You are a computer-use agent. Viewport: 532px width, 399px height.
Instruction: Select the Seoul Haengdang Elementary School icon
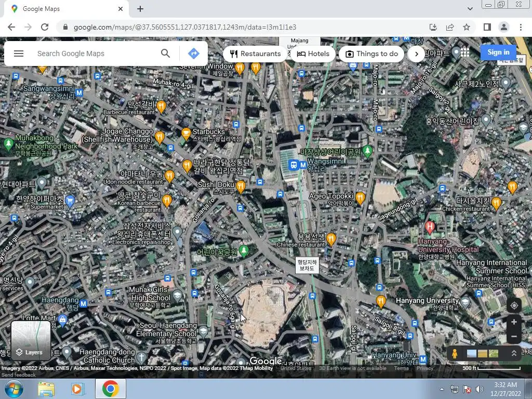coord(203,331)
